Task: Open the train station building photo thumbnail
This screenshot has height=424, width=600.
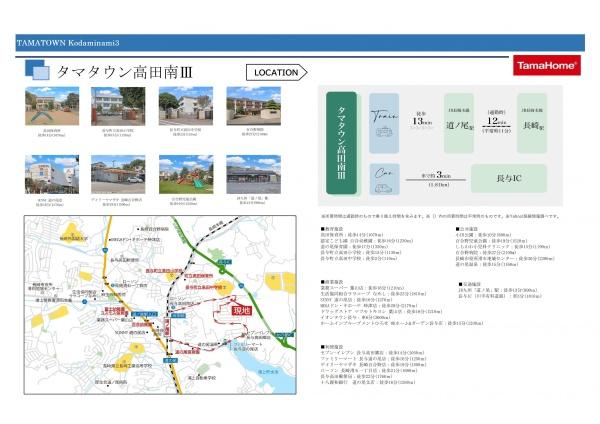Action: [x=253, y=174]
